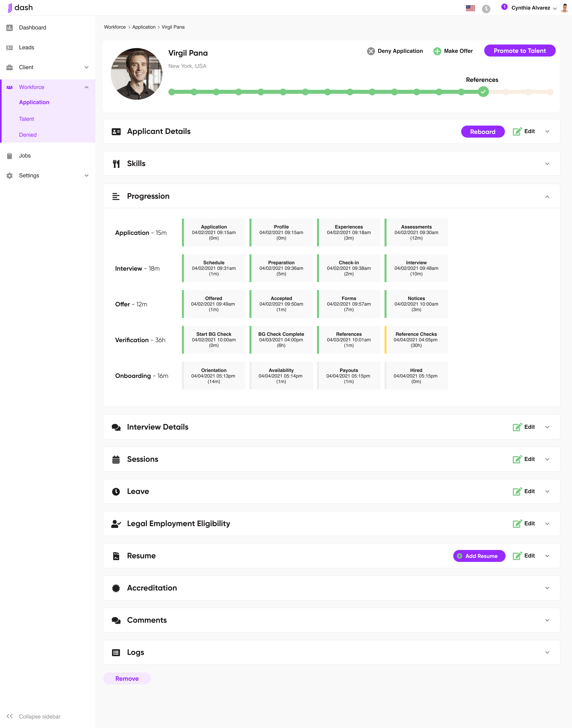
Task: Collapse the Progression section
Action: 547,197
